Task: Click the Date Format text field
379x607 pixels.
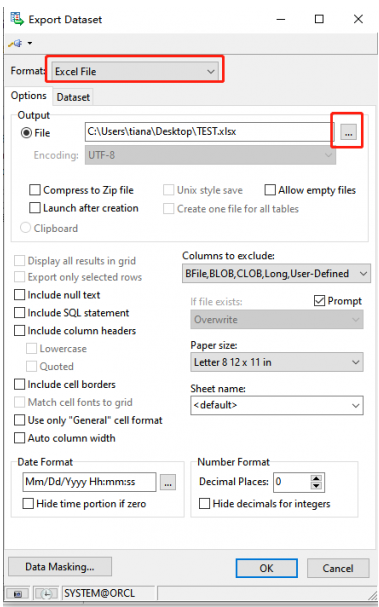Action: click(89, 482)
